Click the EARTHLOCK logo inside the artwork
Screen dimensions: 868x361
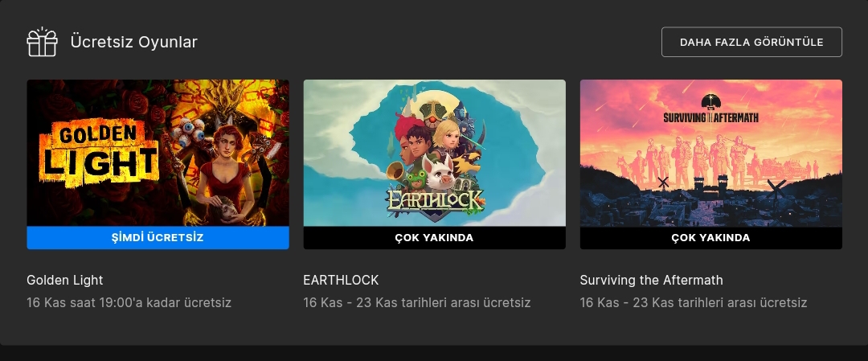point(436,199)
